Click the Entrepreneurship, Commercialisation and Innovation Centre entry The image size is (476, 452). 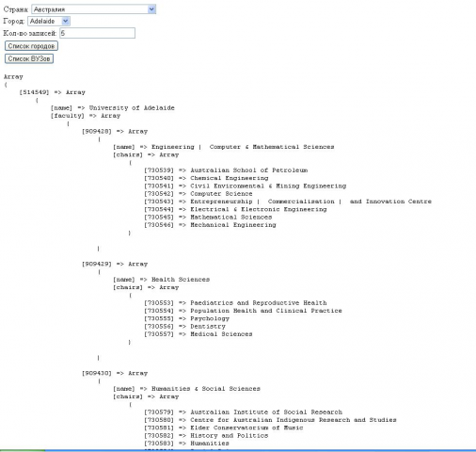coord(288,202)
